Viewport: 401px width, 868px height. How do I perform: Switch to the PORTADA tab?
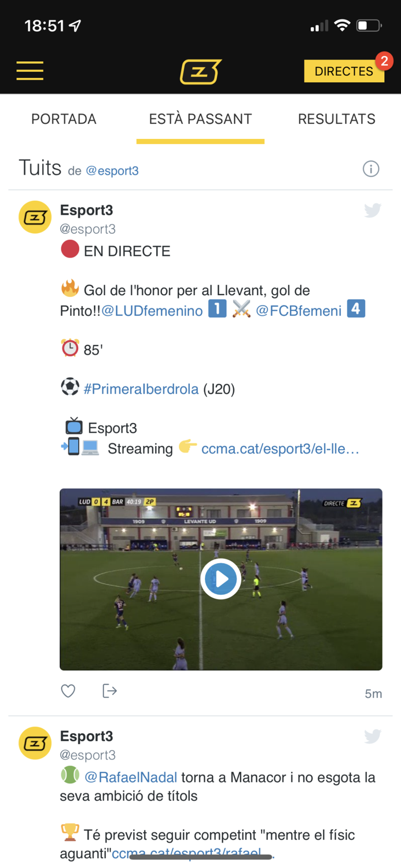coord(64,119)
